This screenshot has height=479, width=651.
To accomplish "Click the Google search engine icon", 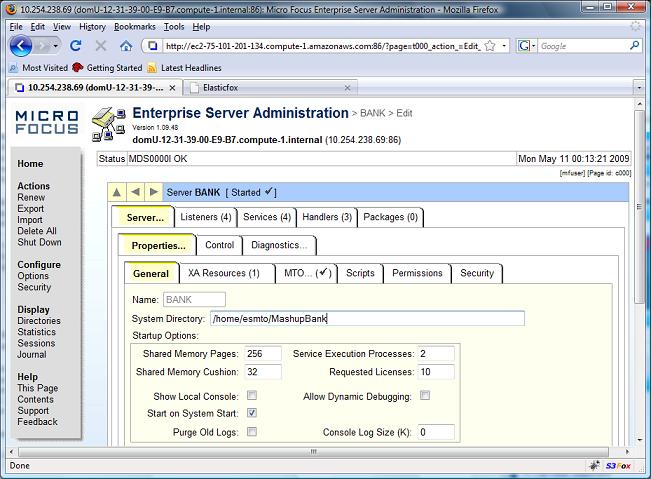I will point(524,46).
